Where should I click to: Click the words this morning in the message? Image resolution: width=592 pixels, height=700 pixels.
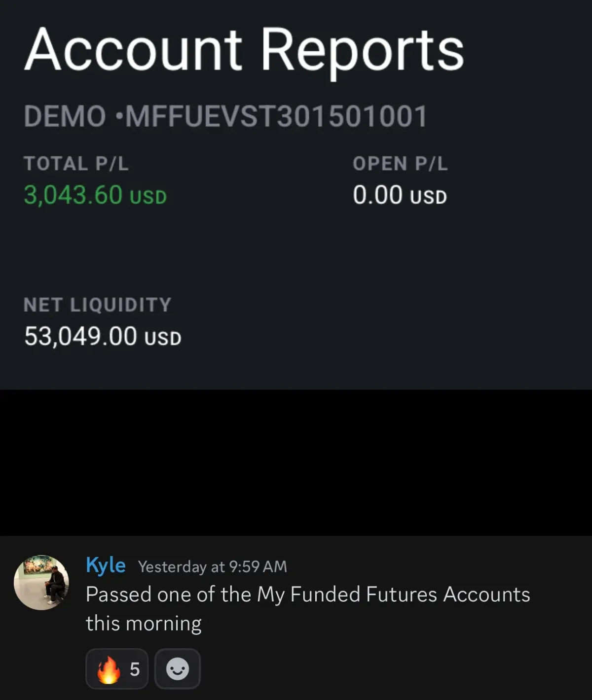[x=144, y=623]
